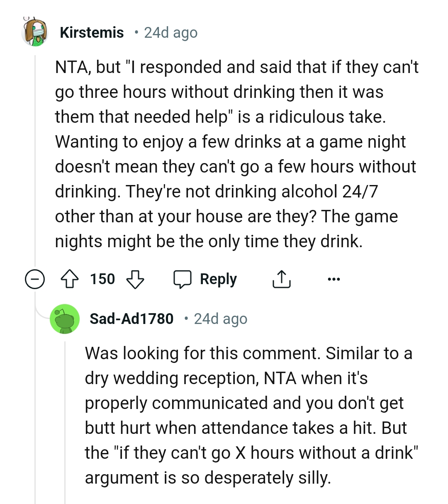Open the Reply speech-bubble icon on Kirstemis's comment
This screenshot has height=504, width=448.
click(x=183, y=279)
